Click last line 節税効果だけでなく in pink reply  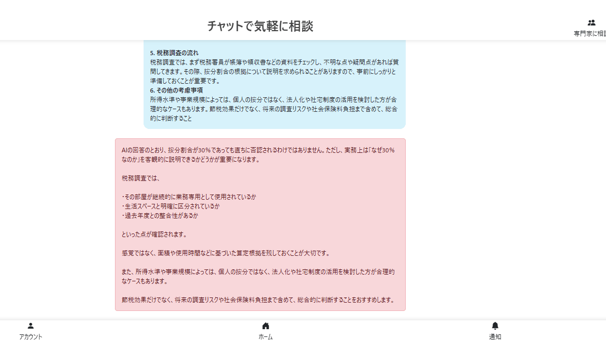pyautogui.click(x=259, y=300)
